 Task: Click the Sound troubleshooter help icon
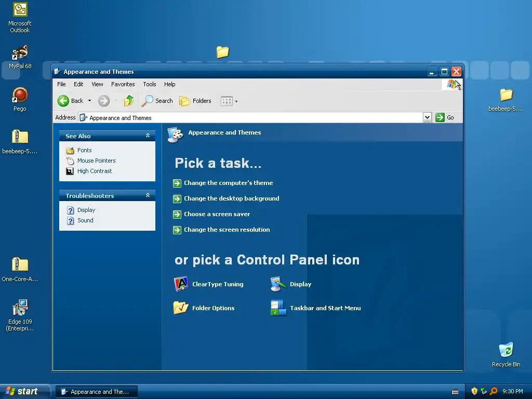point(70,221)
